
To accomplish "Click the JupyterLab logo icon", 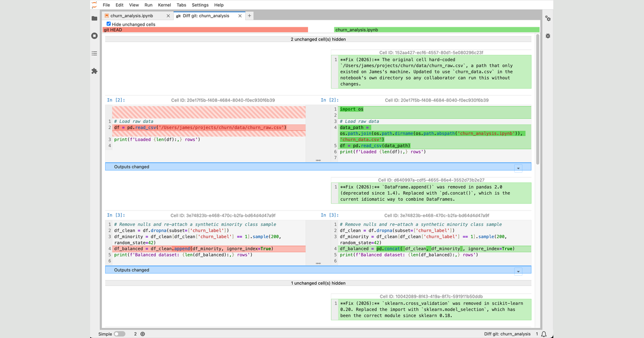I will pos(94,5).
